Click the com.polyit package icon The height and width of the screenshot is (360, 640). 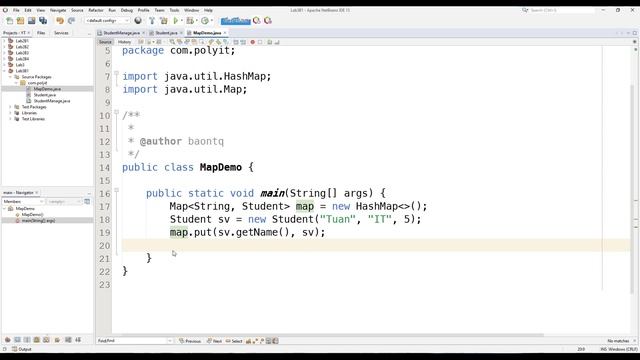pyautogui.click(x=23, y=83)
